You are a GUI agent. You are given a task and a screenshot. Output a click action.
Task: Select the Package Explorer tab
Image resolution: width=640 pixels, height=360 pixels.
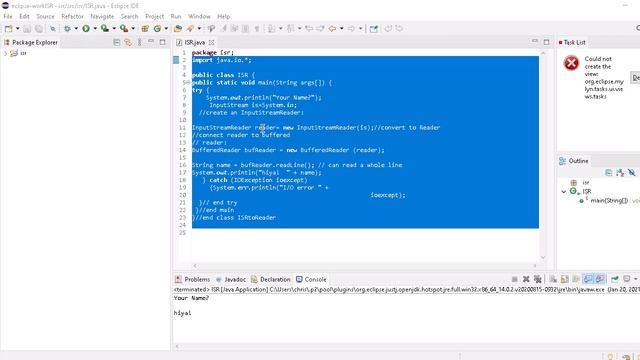coord(31,42)
